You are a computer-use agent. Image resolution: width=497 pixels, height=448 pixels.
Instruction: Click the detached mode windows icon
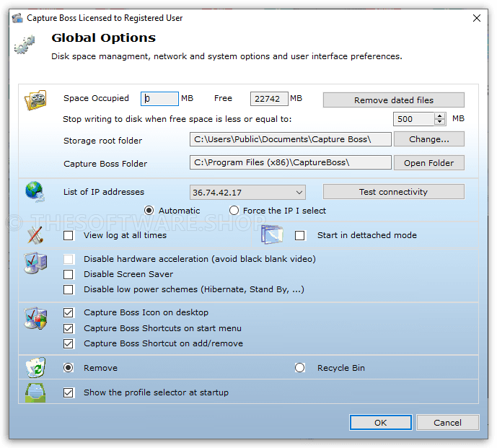coord(272,234)
